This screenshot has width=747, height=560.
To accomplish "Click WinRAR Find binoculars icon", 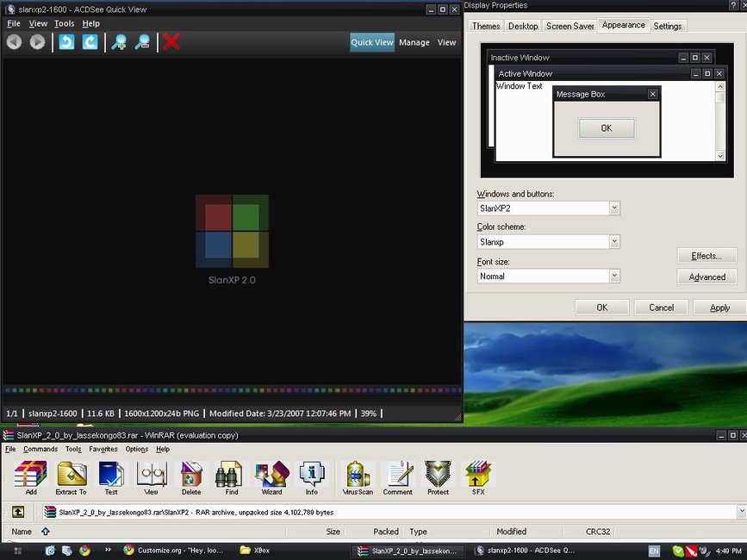I will click(232, 478).
